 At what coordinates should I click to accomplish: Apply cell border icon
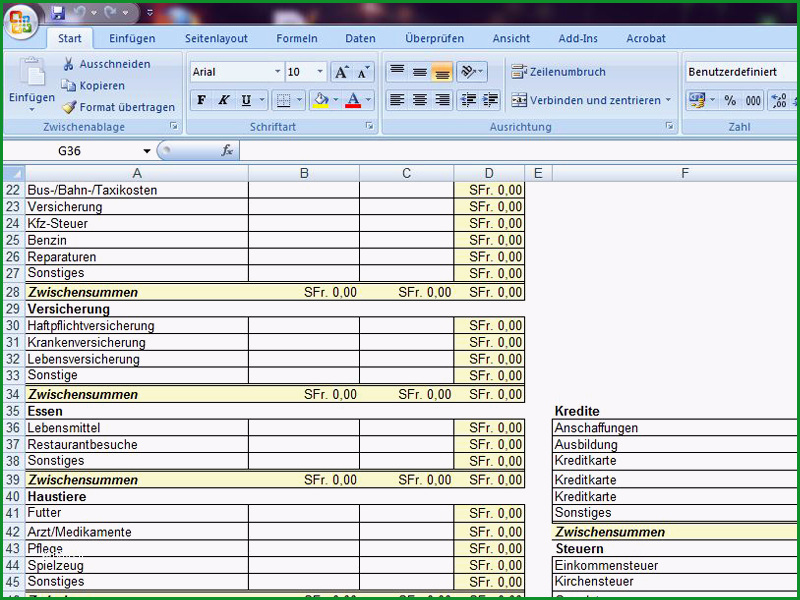[283, 100]
